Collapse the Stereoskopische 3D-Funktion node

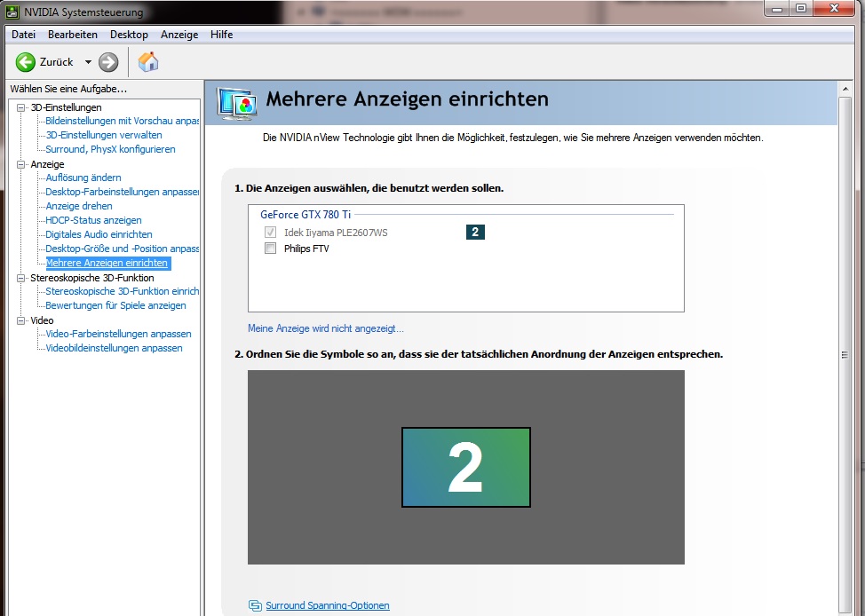click(x=21, y=278)
